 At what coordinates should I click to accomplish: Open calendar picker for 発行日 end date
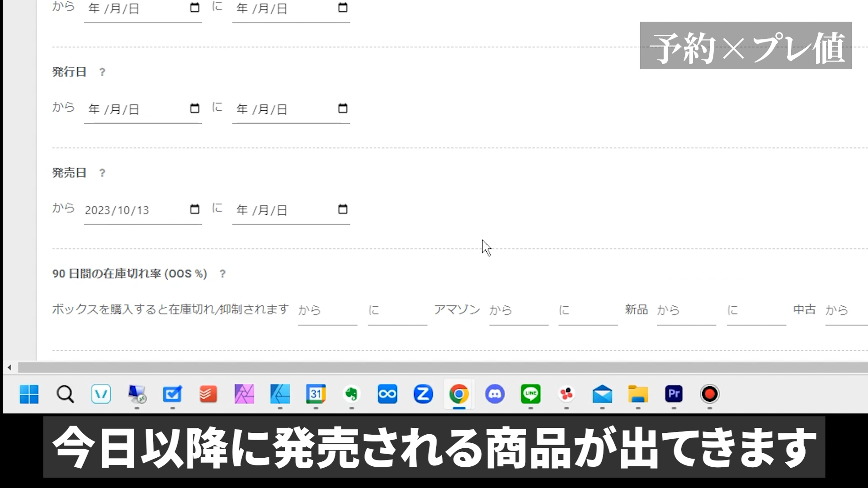pos(343,109)
